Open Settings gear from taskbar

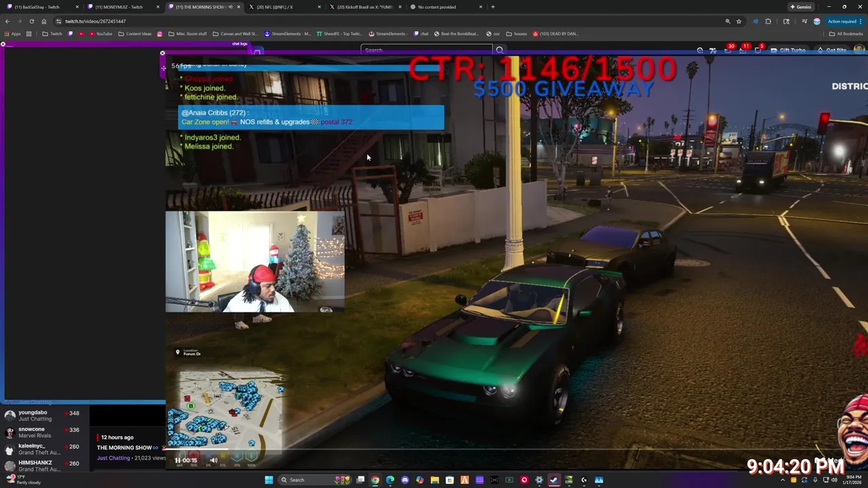coord(539,480)
